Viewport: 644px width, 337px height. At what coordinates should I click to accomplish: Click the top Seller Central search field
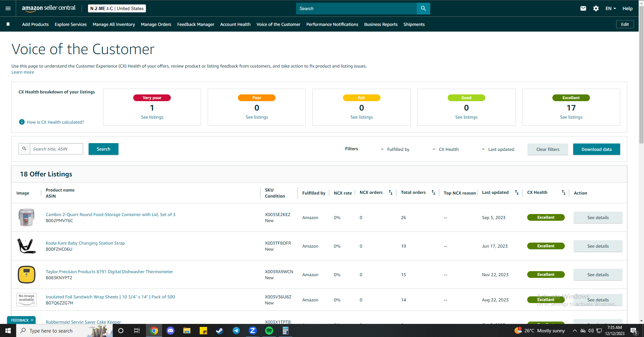[356, 8]
